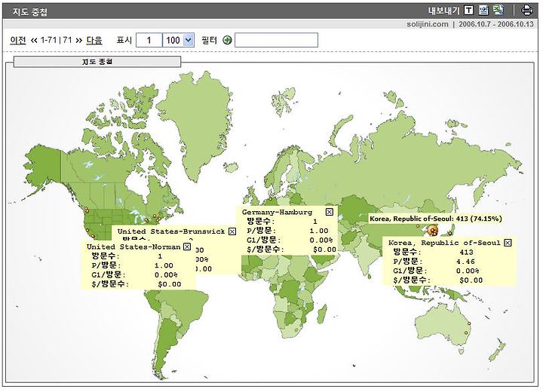Print the map overlay report
The width and height of the screenshot is (543, 392).
pos(526,10)
